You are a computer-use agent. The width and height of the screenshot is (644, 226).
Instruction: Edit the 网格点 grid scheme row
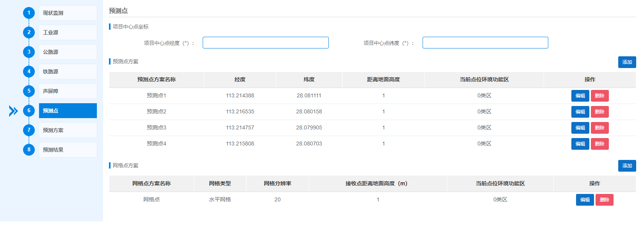[585, 200]
